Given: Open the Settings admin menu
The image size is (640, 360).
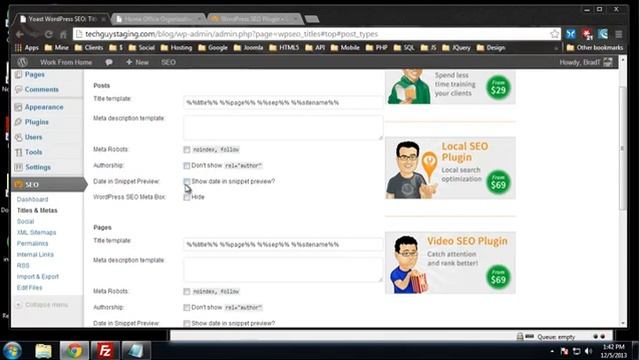Looking at the screenshot, I should click(x=38, y=167).
